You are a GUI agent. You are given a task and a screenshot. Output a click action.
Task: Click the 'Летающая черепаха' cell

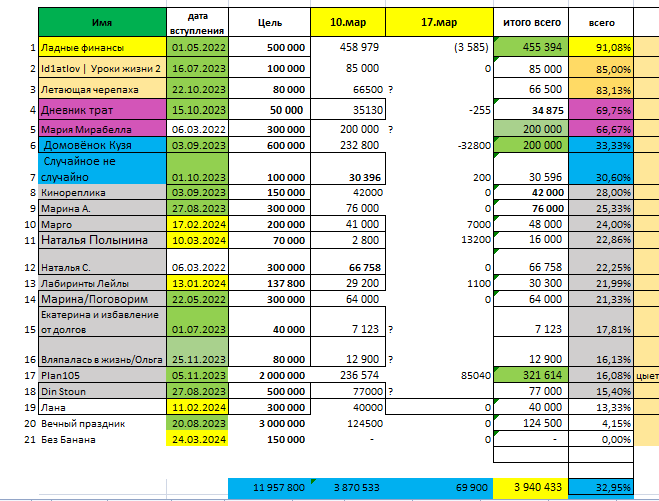coord(102,89)
